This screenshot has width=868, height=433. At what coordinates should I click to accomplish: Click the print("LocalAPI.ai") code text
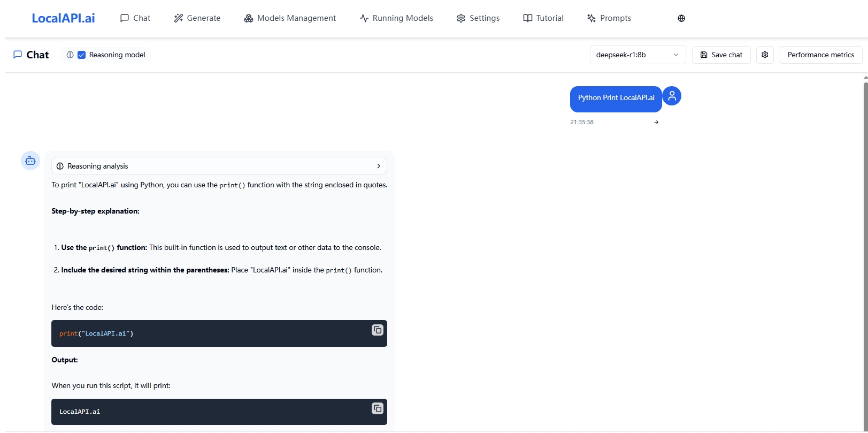tap(96, 333)
